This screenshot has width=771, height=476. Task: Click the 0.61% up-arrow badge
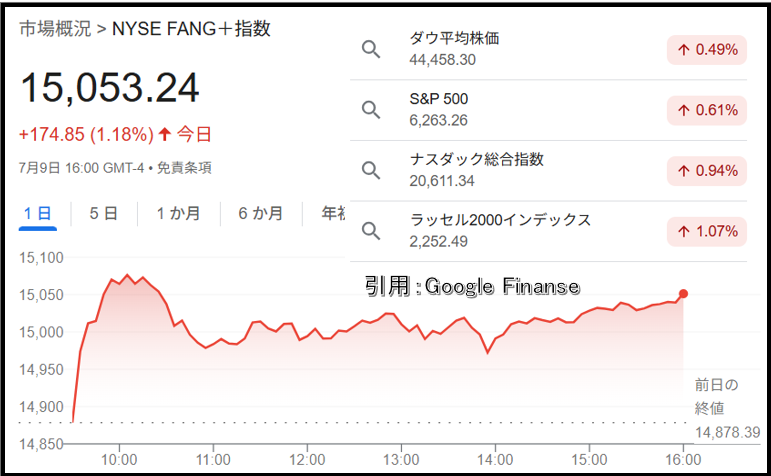[x=707, y=110]
